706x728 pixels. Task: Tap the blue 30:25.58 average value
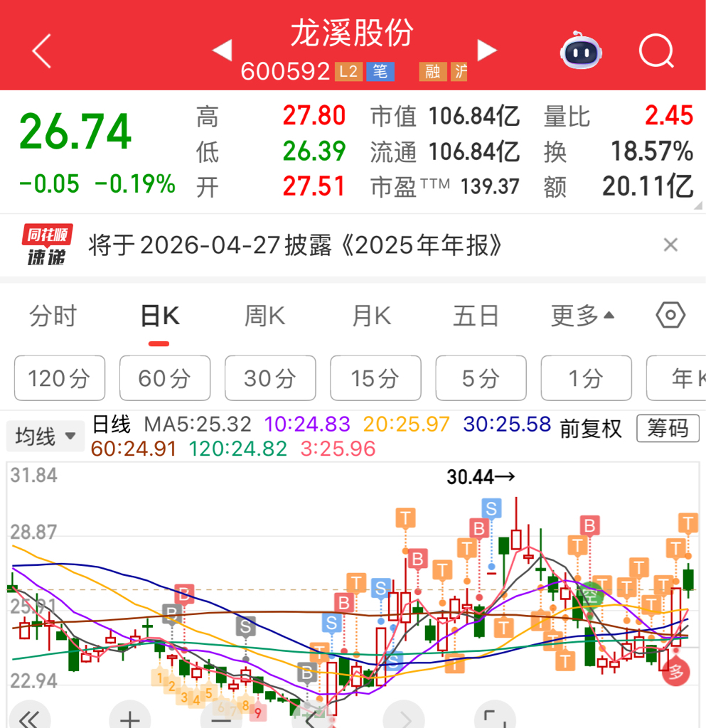(x=507, y=424)
